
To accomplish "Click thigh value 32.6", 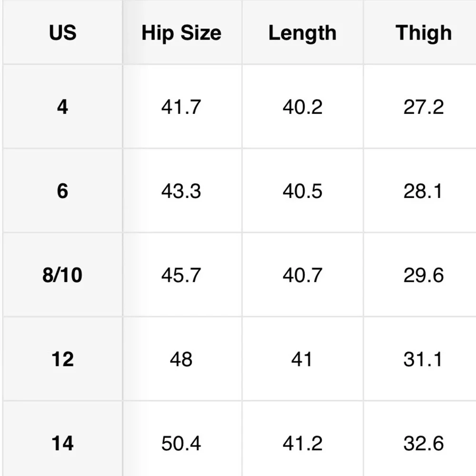I will (424, 443).
